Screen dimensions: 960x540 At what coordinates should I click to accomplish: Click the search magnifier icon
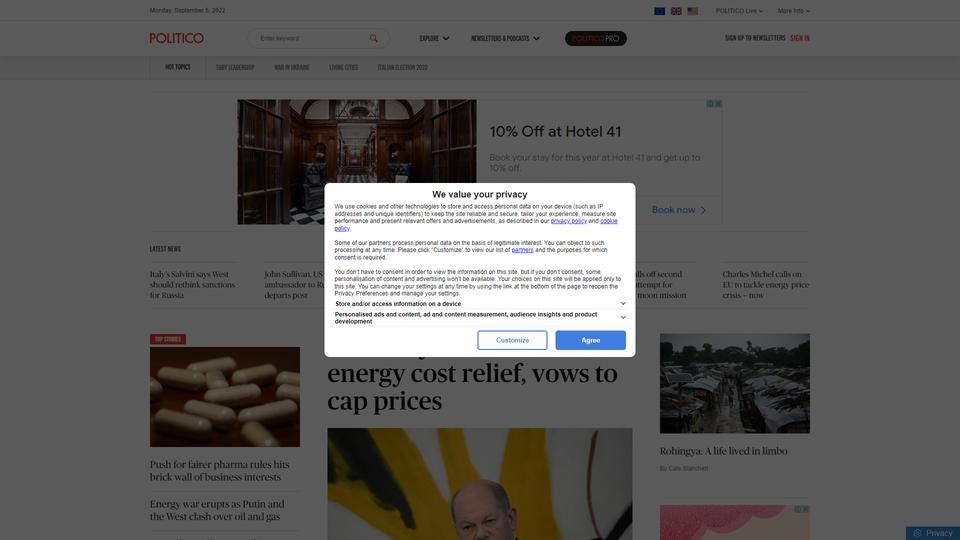[x=373, y=39]
